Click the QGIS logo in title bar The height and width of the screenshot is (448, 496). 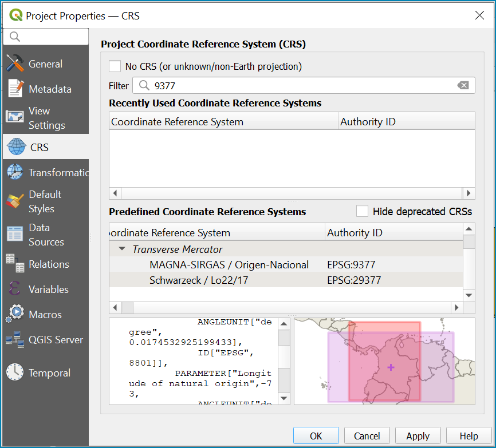coord(16,15)
